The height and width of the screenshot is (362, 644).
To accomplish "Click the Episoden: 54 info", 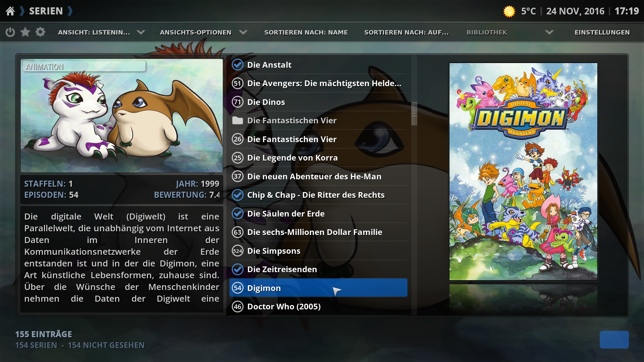I will pyautogui.click(x=51, y=195).
